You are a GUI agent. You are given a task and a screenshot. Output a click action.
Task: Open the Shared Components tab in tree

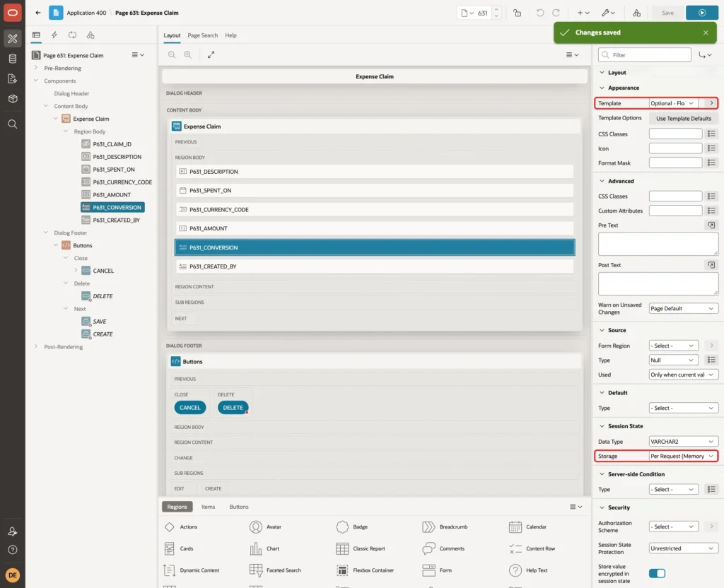point(90,35)
